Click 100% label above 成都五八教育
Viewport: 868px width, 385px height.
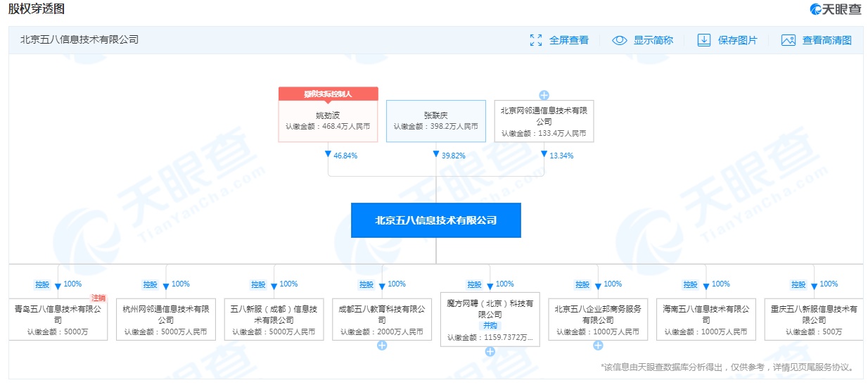click(x=397, y=284)
